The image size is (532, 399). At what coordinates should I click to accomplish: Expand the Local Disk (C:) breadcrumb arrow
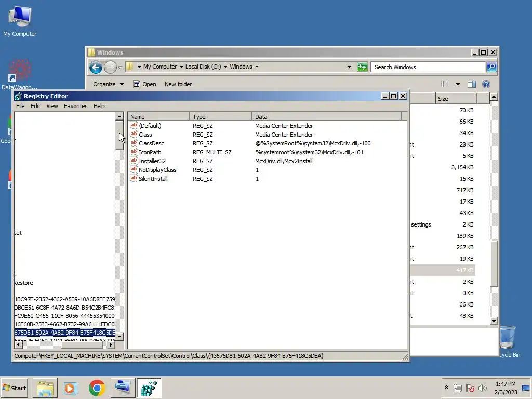coord(225,66)
